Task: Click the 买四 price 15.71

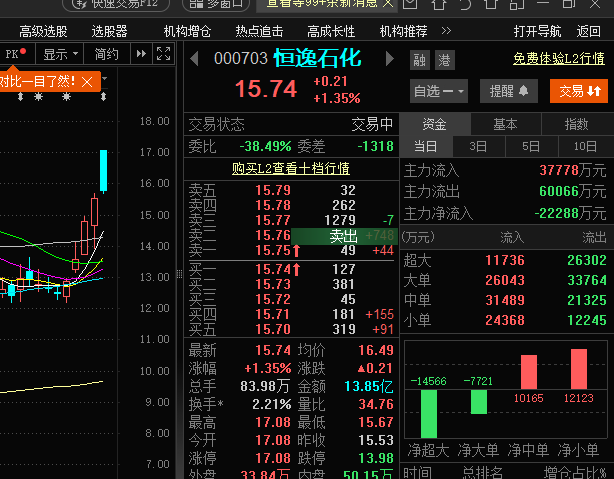Action: (273, 314)
